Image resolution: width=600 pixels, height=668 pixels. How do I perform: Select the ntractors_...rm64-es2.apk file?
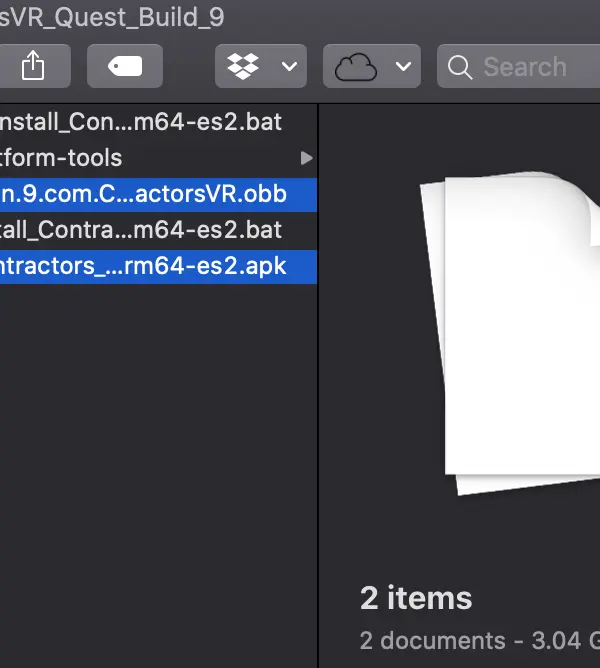[x=159, y=266]
